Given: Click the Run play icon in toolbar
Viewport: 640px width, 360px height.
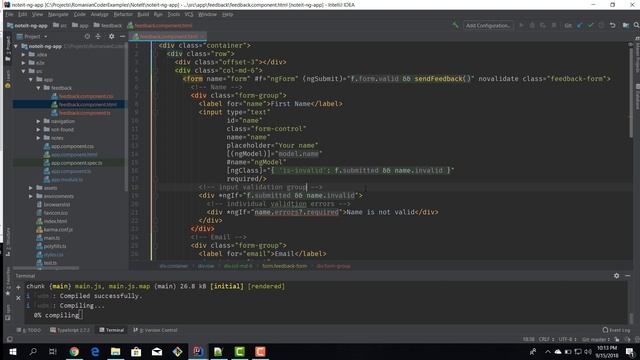Looking at the screenshot, I should click(x=521, y=25).
